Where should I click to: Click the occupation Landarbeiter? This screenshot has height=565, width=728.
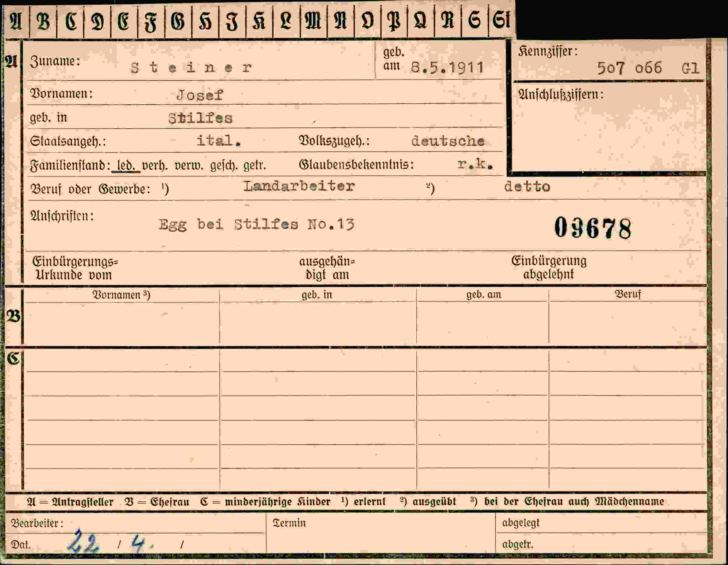(299, 186)
